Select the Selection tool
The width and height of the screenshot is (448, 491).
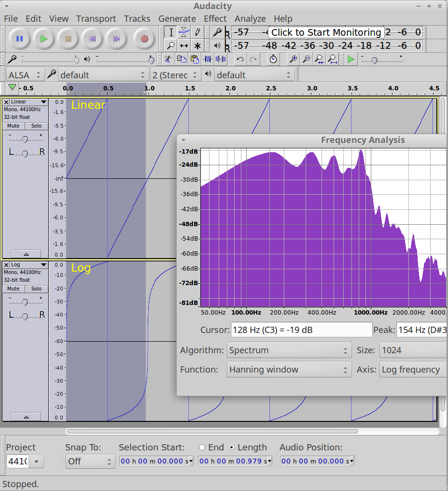pos(171,32)
